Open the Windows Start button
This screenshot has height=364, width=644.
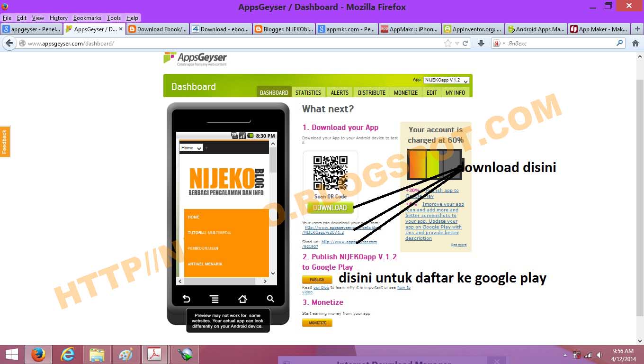pyautogui.click(x=11, y=355)
